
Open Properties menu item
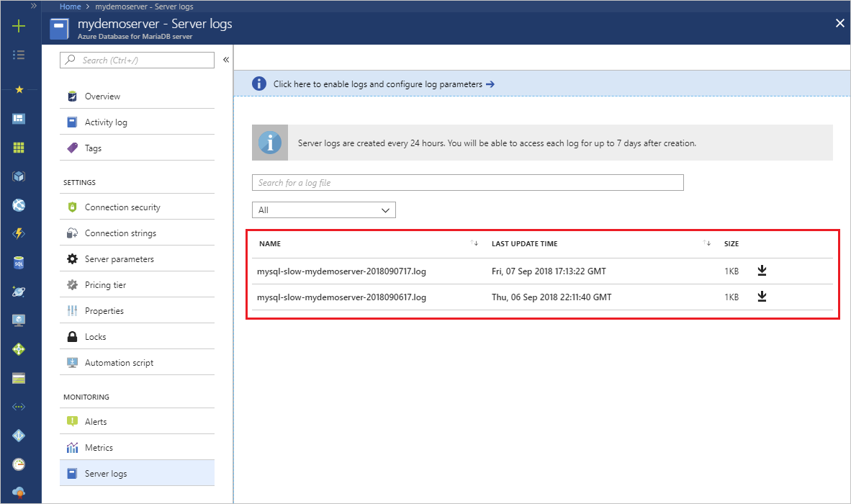tap(137, 311)
